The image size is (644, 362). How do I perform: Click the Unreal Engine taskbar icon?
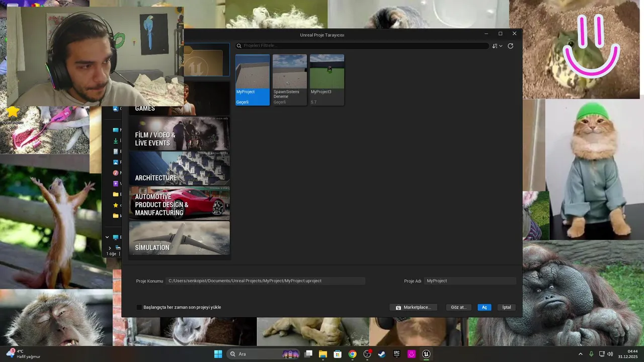(426, 354)
